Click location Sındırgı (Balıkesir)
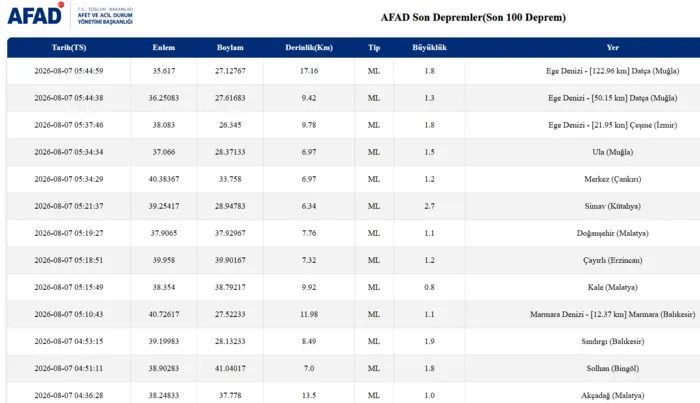 tap(612, 341)
